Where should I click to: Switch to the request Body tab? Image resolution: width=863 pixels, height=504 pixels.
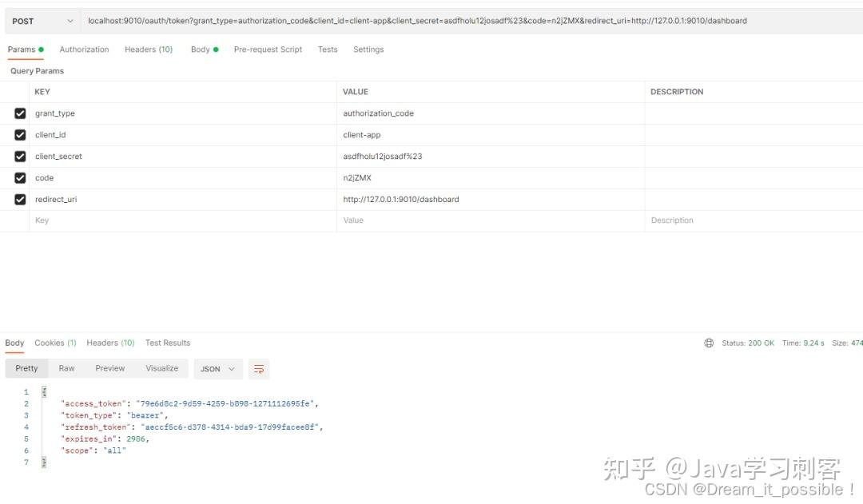coord(201,49)
